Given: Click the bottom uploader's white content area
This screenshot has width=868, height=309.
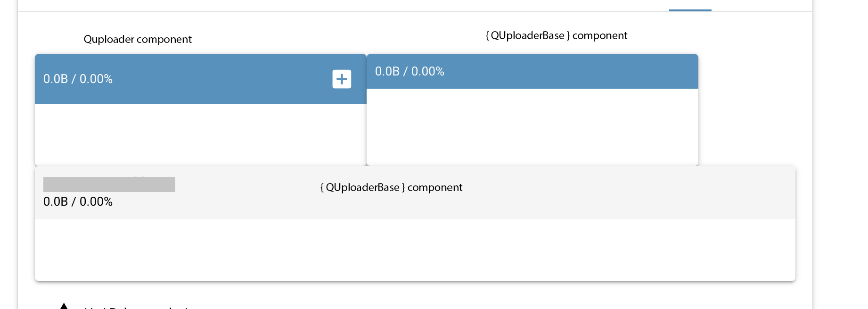Looking at the screenshot, I should (415, 249).
